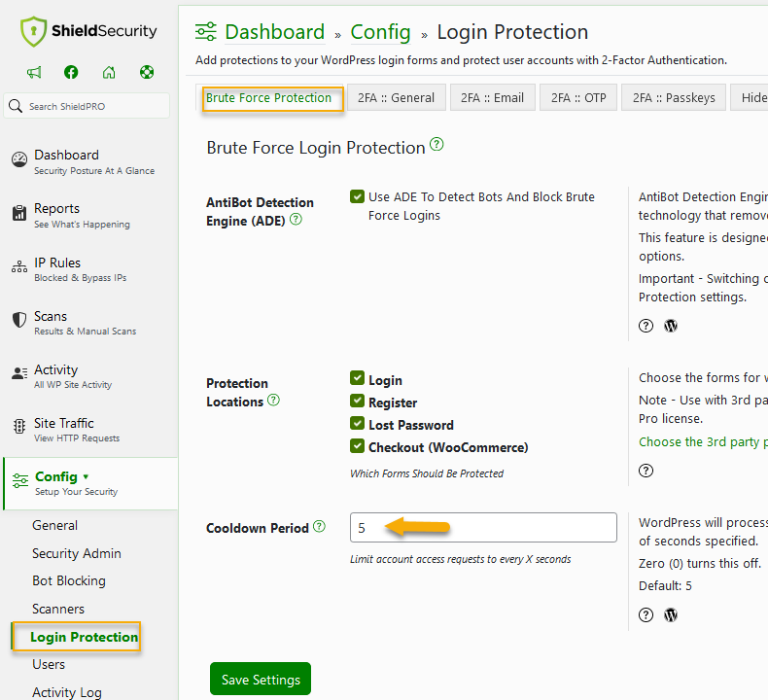768x700 pixels.
Task: Focus the Search ShieldPRO field
Action: click(87, 106)
